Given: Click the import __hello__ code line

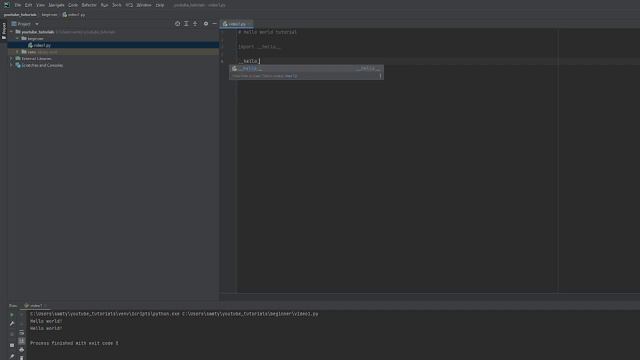Looking at the screenshot, I should [259, 47].
